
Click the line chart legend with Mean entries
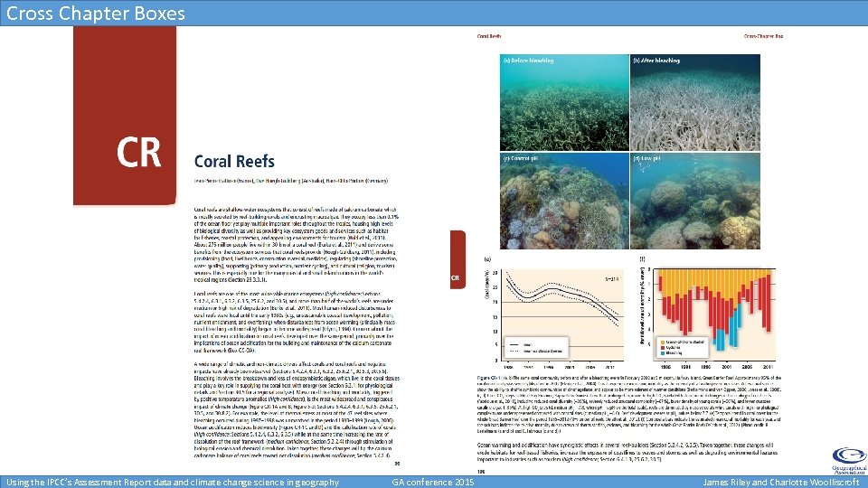(x=536, y=347)
